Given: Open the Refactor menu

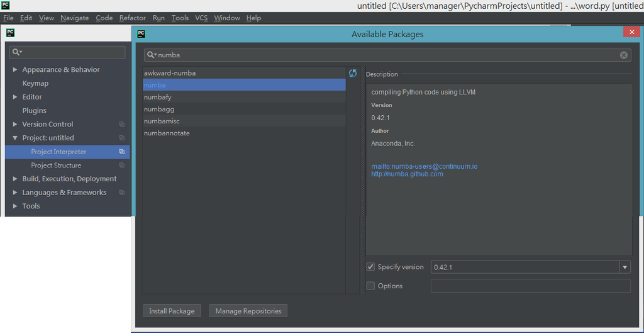Looking at the screenshot, I should click(132, 18).
